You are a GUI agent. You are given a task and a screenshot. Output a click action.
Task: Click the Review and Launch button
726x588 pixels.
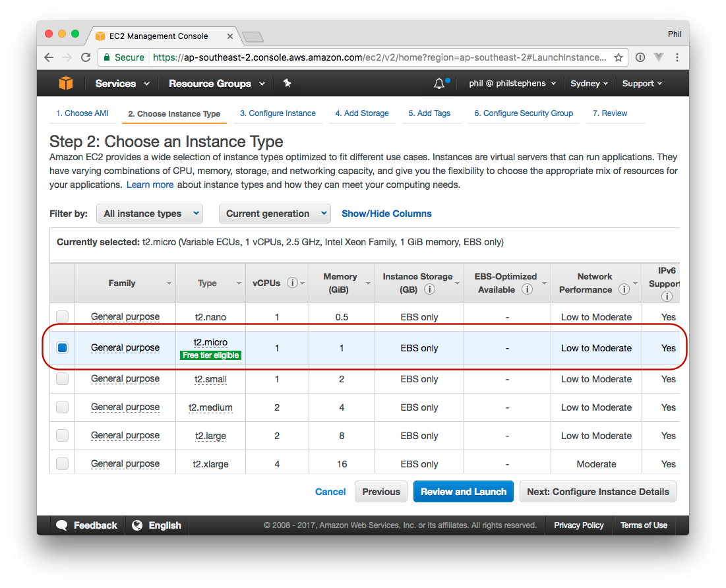tap(463, 492)
